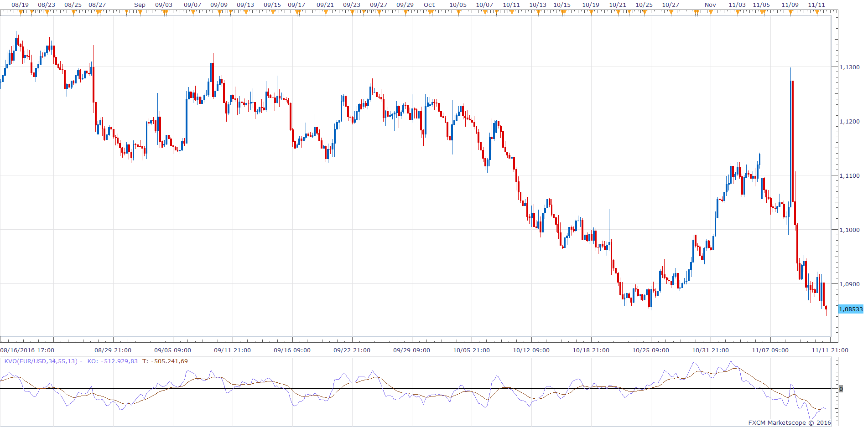Select the orange marker below 09/13

click(x=246, y=12)
